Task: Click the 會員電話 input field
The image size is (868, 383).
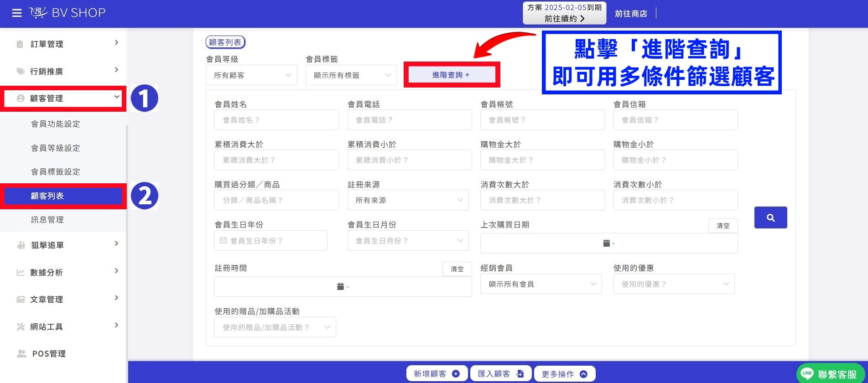Action: coord(410,120)
